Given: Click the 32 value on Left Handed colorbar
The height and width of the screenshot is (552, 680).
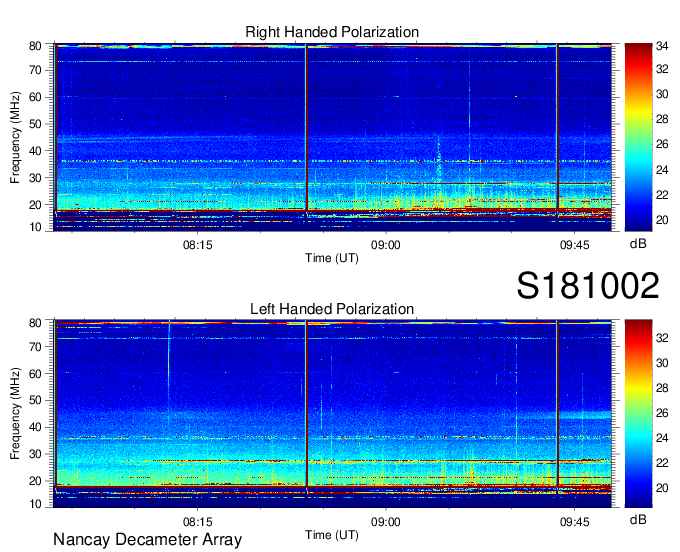Looking at the screenshot, I should click(x=662, y=338).
